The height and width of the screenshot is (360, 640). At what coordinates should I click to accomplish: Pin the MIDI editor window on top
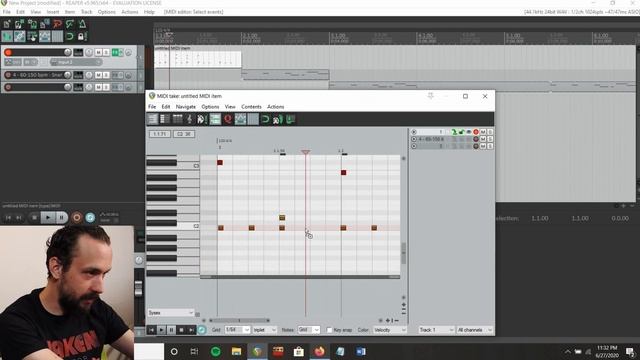tap(430, 96)
